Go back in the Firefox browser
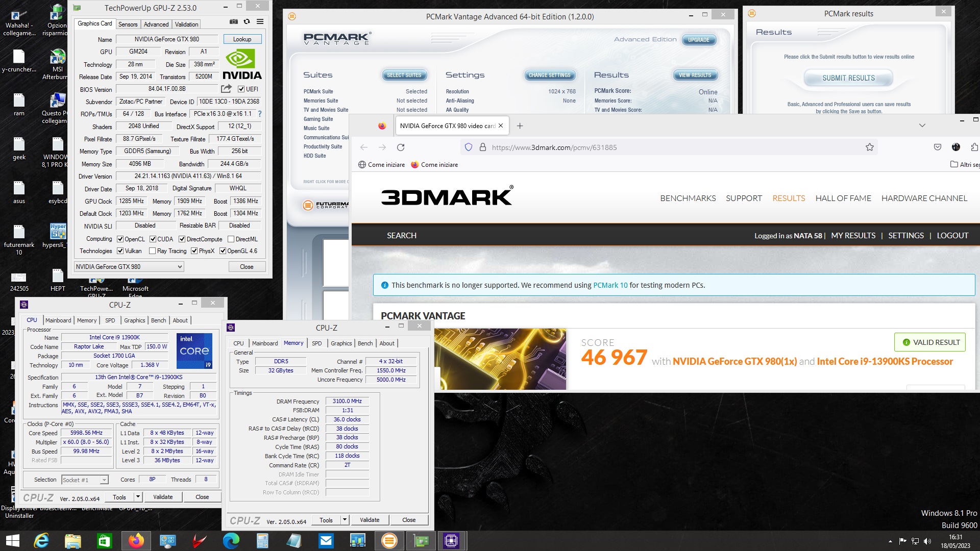Image resolution: width=980 pixels, height=551 pixels. coord(364,147)
